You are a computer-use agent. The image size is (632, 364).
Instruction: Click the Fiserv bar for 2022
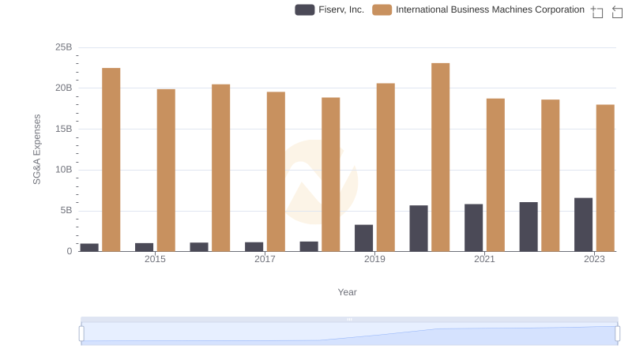pos(529,227)
